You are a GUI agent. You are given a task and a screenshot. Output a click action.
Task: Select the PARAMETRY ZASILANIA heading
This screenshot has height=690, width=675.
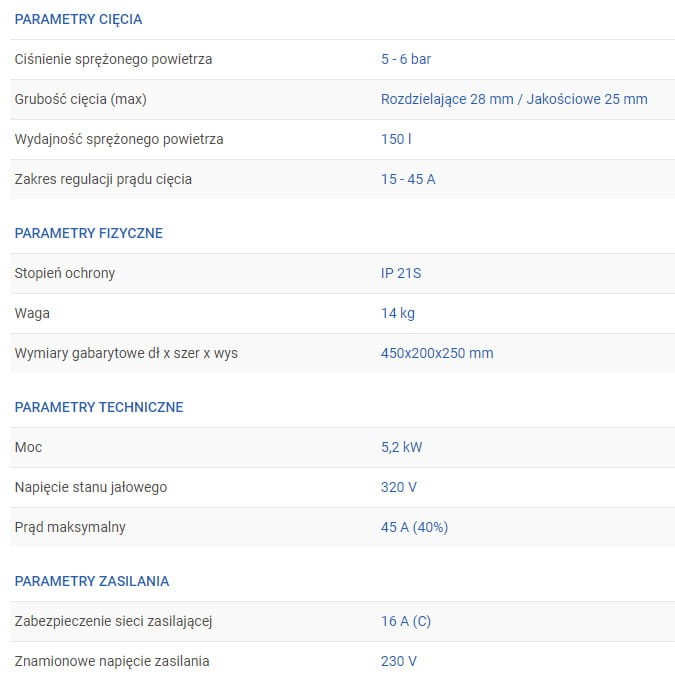point(92,581)
